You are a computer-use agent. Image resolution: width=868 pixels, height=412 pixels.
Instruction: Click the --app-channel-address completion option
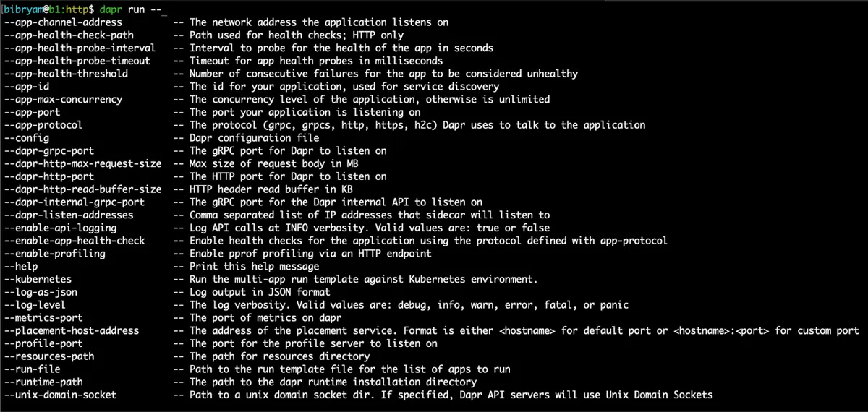tap(63, 22)
